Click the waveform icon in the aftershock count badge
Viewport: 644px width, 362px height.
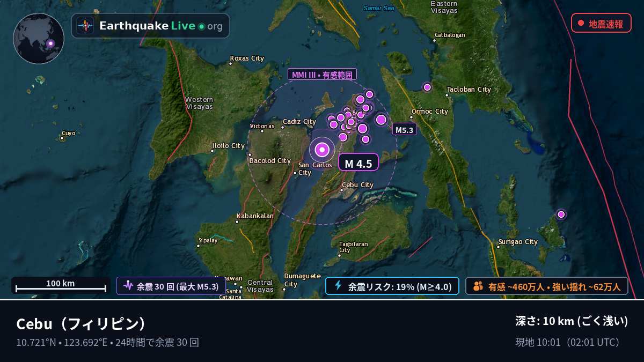tap(128, 286)
